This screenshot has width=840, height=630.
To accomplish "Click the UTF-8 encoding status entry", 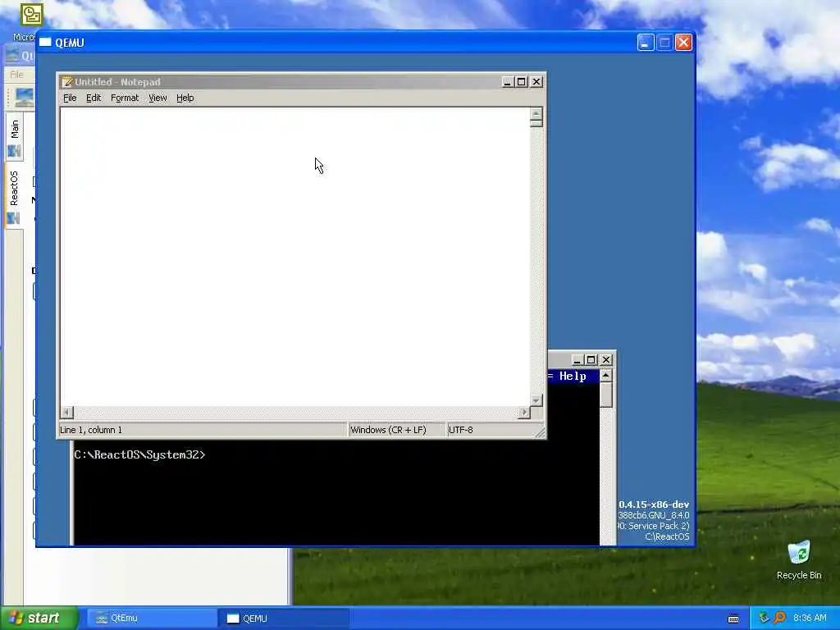I will 461,430.
